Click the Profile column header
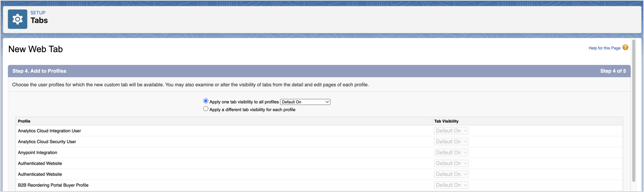 coord(24,121)
